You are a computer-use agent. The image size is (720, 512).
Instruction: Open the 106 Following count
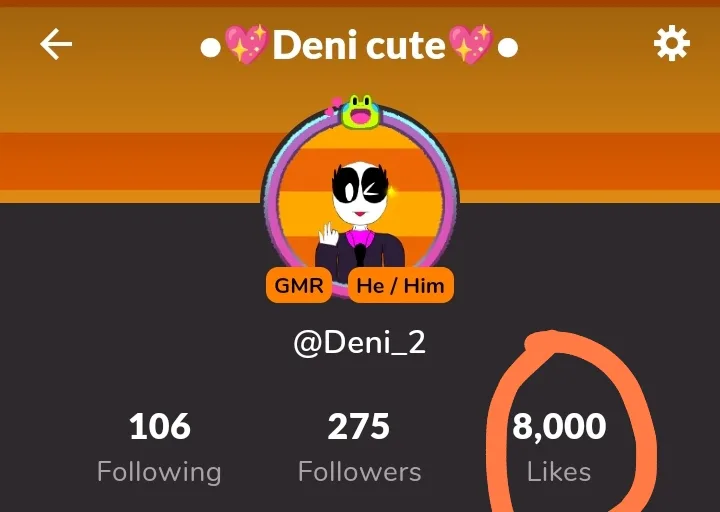(x=160, y=427)
